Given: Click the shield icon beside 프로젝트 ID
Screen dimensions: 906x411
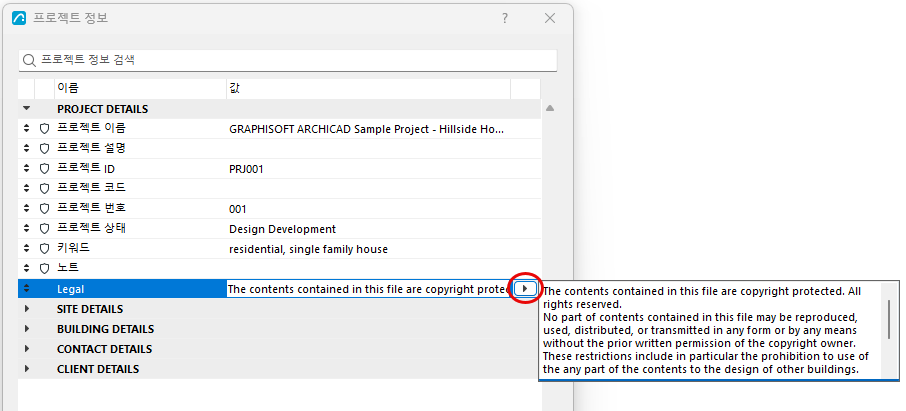Looking at the screenshot, I should click(44, 169).
